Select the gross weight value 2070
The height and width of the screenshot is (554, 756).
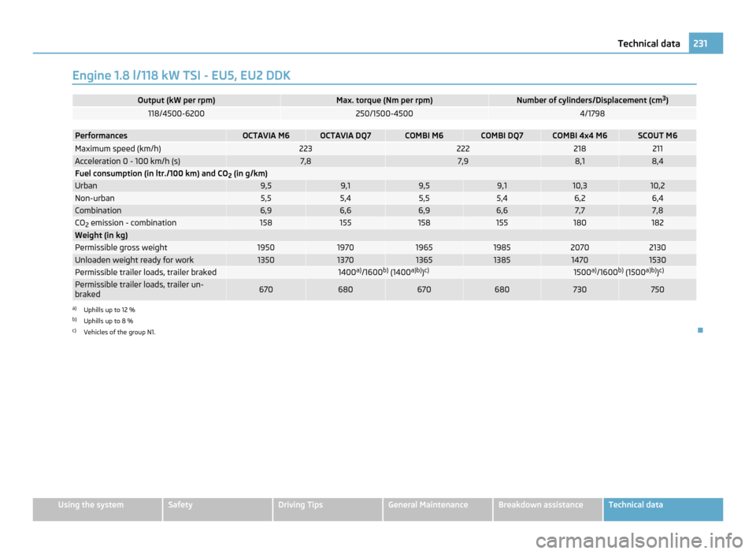[x=580, y=247]
